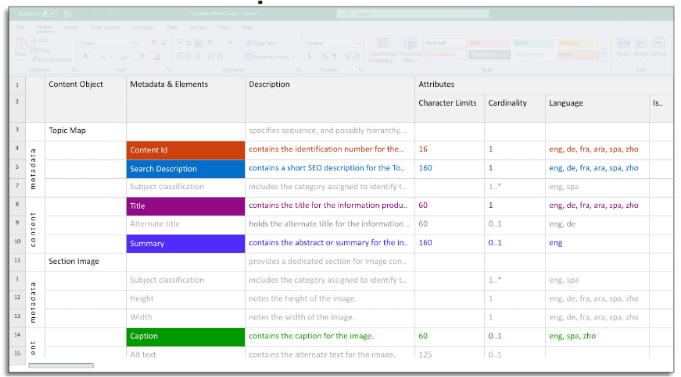The width and height of the screenshot is (681, 377).
Task: Switch to the Page Layout tab
Action: (x=105, y=27)
